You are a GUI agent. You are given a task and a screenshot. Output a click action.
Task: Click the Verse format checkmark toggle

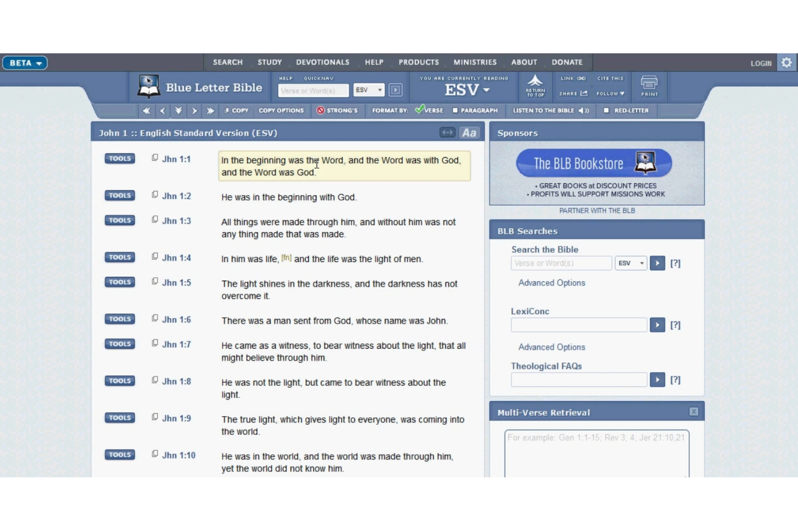click(x=419, y=109)
